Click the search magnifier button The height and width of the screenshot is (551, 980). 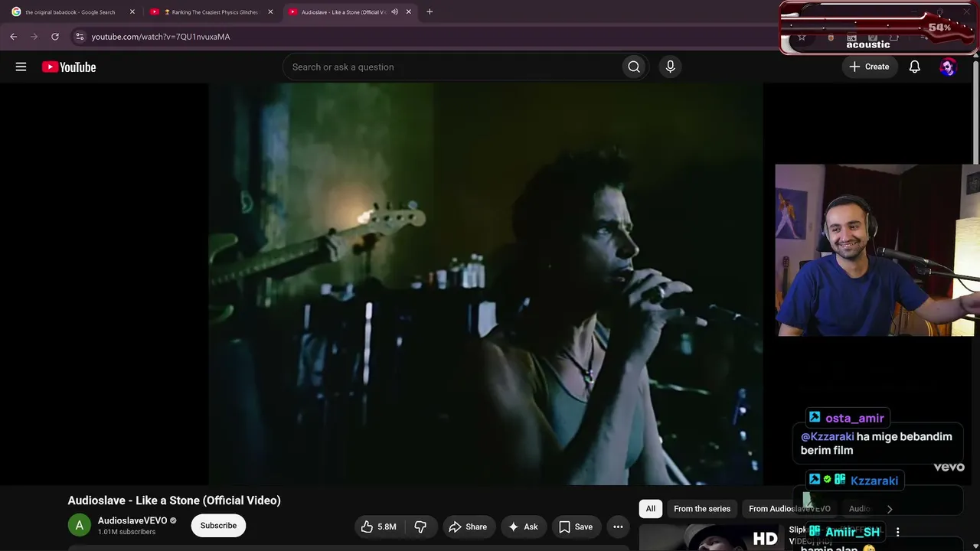coord(634,67)
